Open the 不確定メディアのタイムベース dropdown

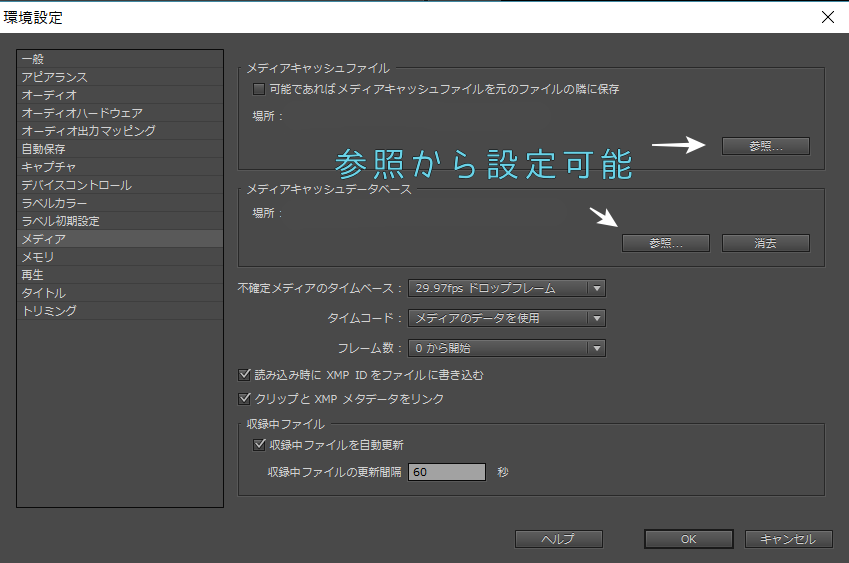point(506,289)
